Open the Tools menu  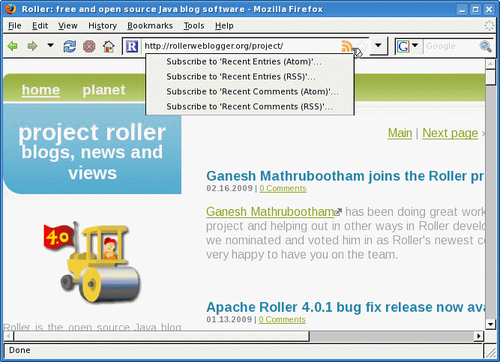click(x=194, y=26)
